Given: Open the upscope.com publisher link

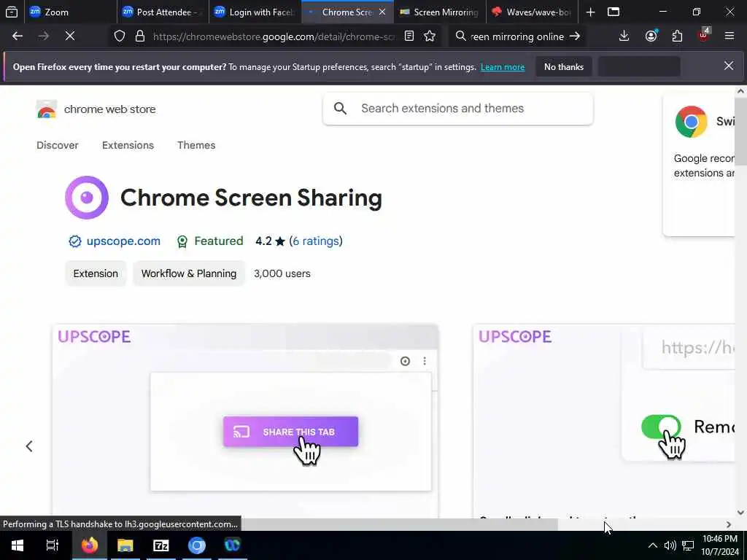Looking at the screenshot, I should (123, 241).
